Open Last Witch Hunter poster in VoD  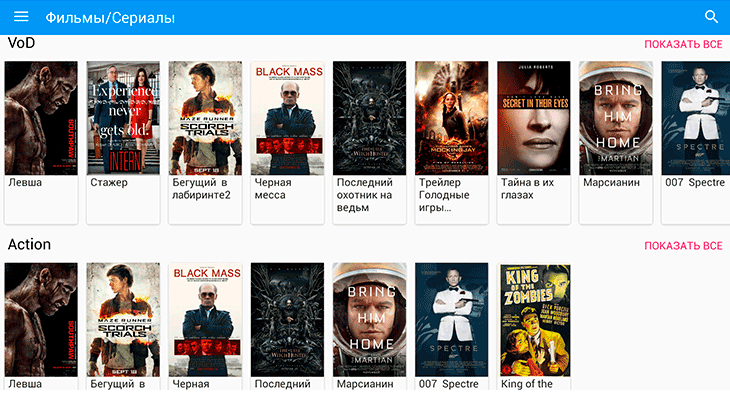pyautogui.click(x=370, y=118)
